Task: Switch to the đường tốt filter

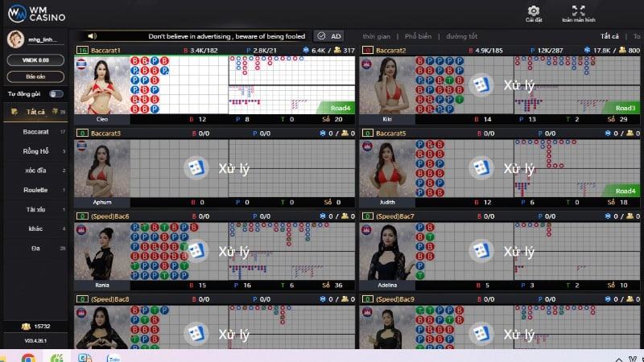Action: point(462,36)
